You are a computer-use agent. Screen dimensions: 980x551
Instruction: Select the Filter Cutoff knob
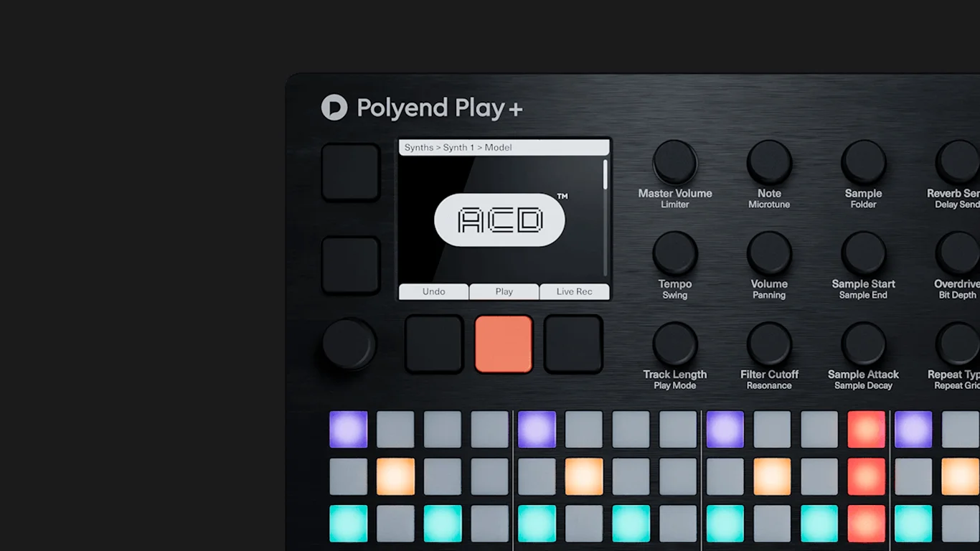pyautogui.click(x=769, y=344)
